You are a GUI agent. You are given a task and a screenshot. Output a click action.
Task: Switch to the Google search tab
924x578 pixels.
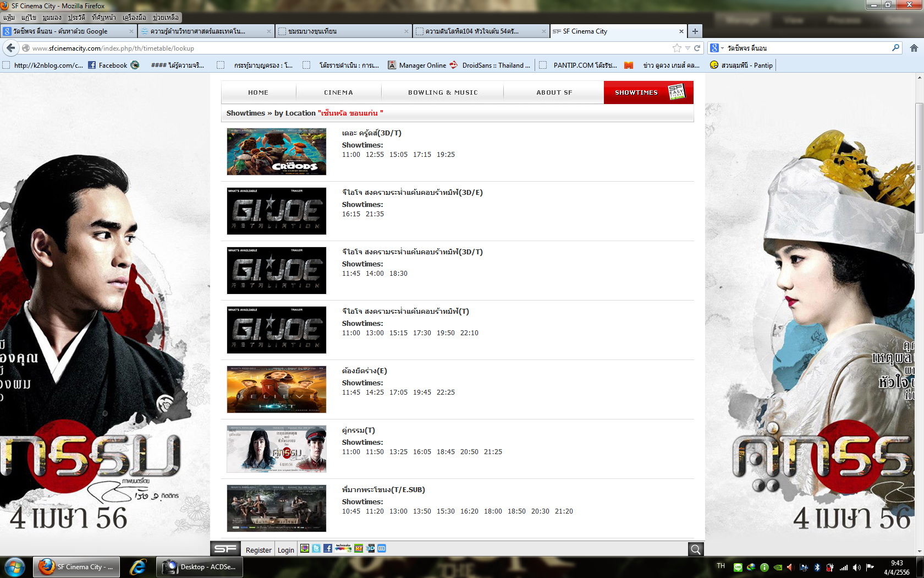click(x=69, y=31)
